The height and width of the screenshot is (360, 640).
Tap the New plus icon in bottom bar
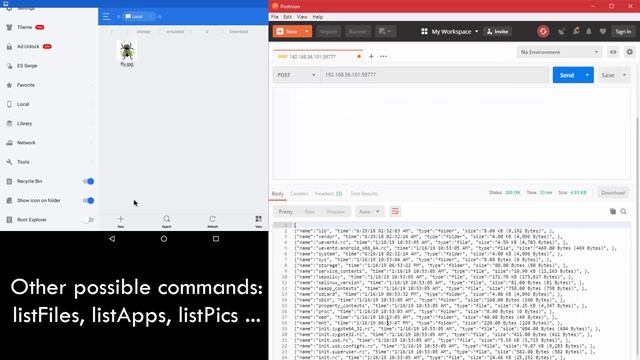[x=121, y=220]
